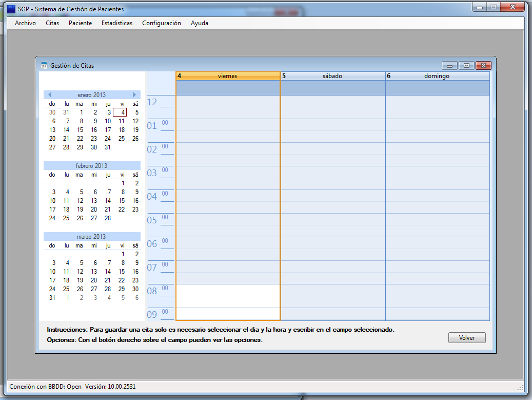This screenshot has width=532, height=400.
Task: Select the 09:00 slot on viernes
Action: (228, 313)
